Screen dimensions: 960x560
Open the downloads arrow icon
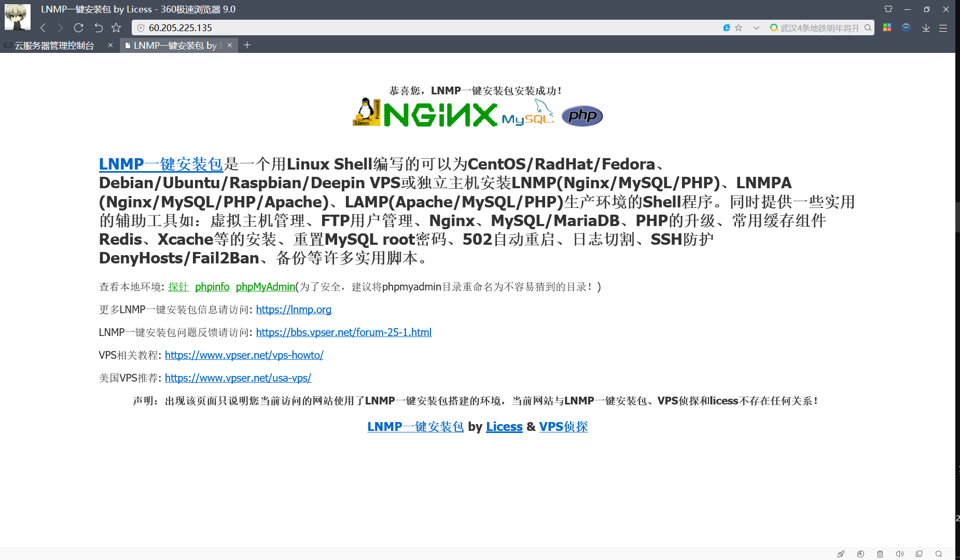tap(926, 27)
